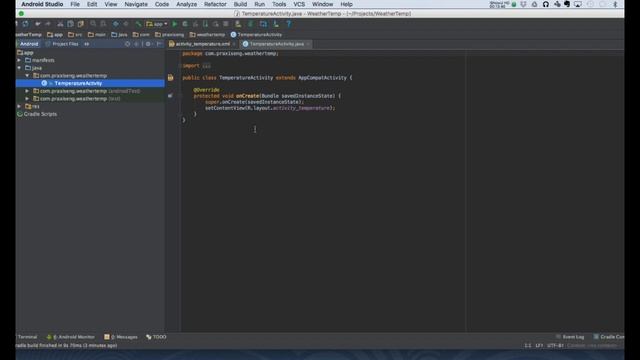Click the TemperatureActivity breadcrumb
640x360 pixels.
pos(256,35)
